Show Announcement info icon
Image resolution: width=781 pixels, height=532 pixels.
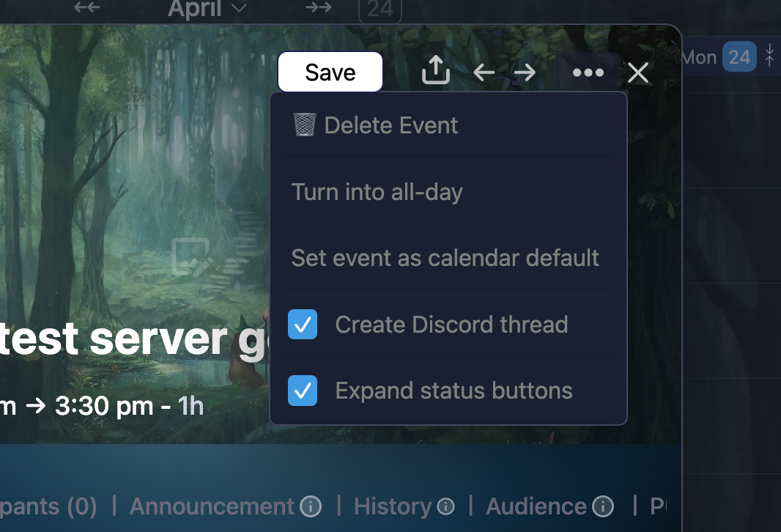click(x=311, y=507)
